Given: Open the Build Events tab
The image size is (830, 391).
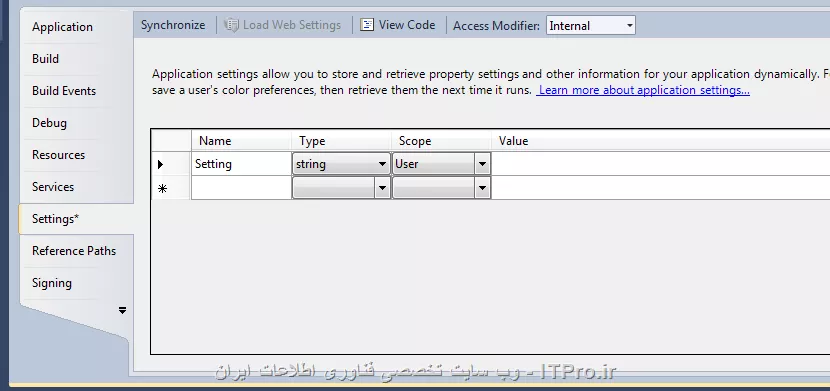Looking at the screenshot, I should 64,91.
